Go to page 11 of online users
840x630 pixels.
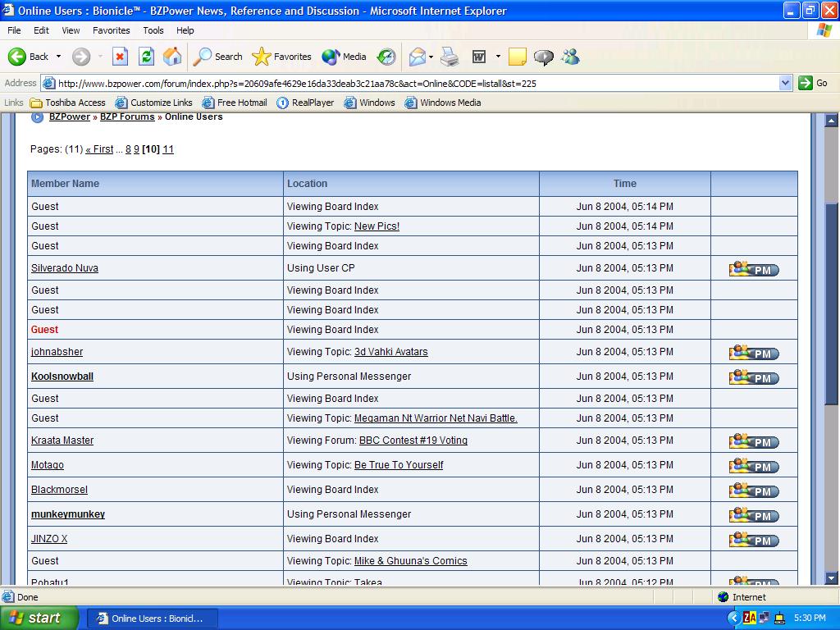[x=168, y=149]
